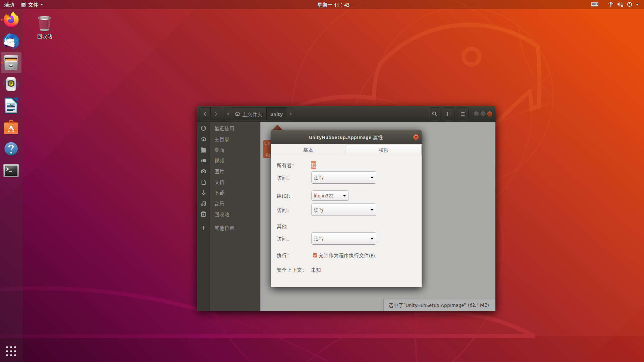This screenshot has width=644, height=362.
Task: Click the WiFi status icon in taskbar
Action: click(610, 4)
